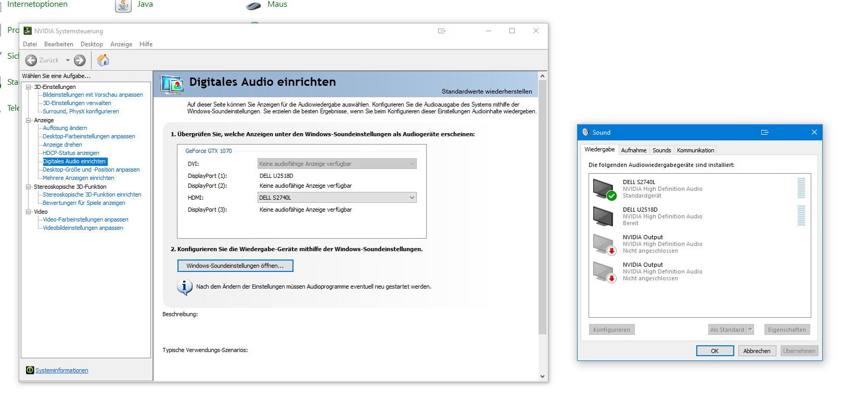The width and height of the screenshot is (868, 416).
Task: Click Standardwerte wiederherstellen link
Action: pos(487,92)
